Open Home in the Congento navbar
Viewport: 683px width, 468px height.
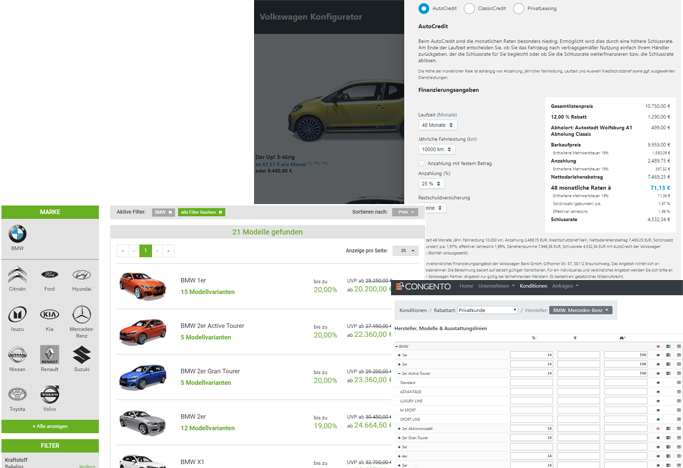466,286
